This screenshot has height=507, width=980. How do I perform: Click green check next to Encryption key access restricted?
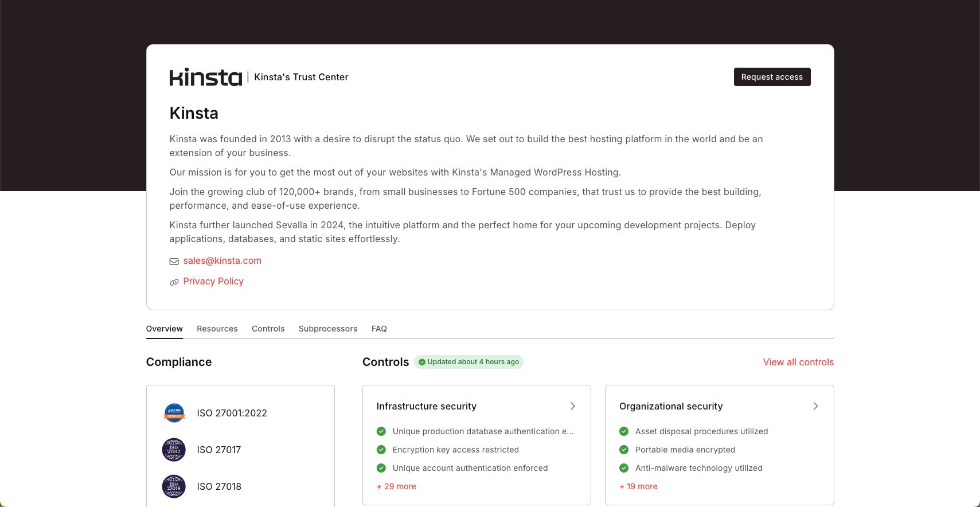381,450
